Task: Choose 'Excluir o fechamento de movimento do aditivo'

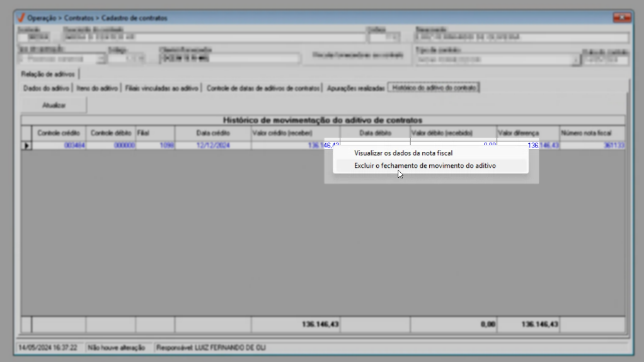Action: tap(425, 166)
